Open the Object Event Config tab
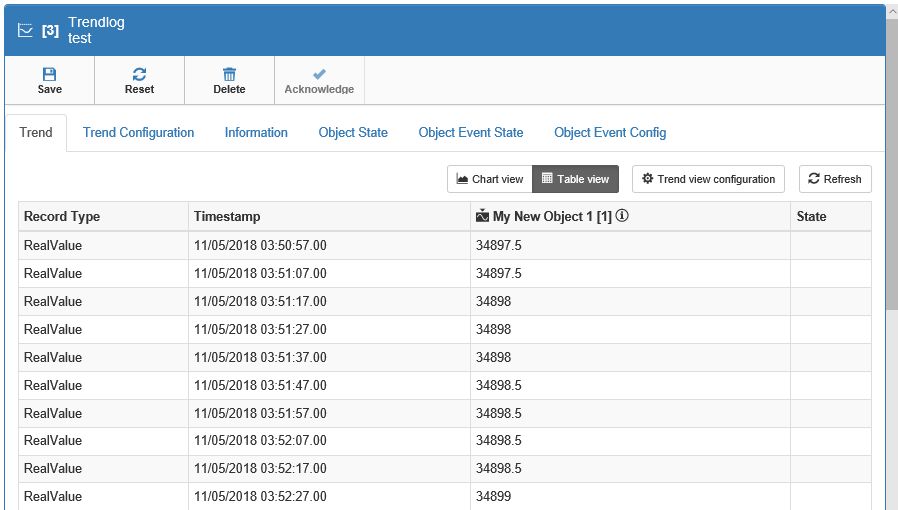 610,133
